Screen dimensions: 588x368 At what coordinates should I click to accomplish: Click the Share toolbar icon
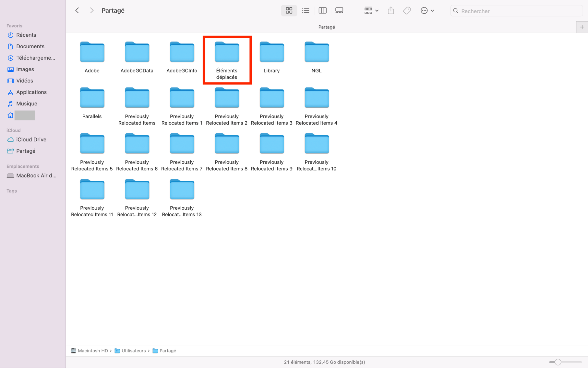pos(391,11)
